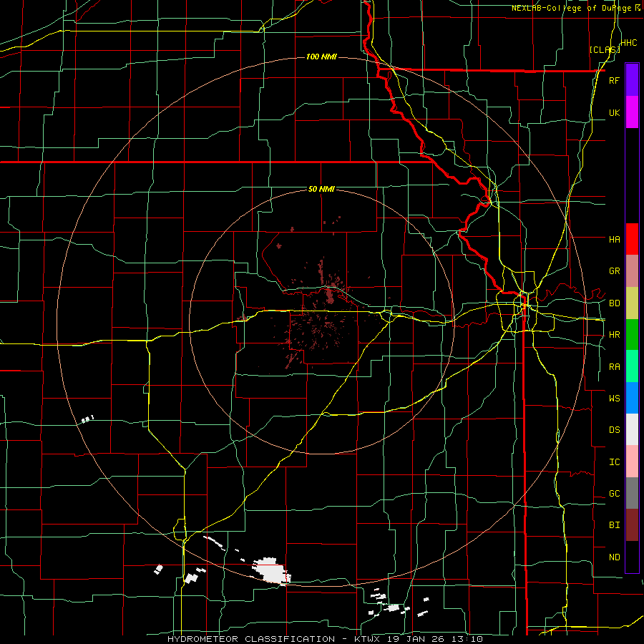Click the 50 NMI range ring label
This screenshot has width=644, height=644.
[321, 190]
